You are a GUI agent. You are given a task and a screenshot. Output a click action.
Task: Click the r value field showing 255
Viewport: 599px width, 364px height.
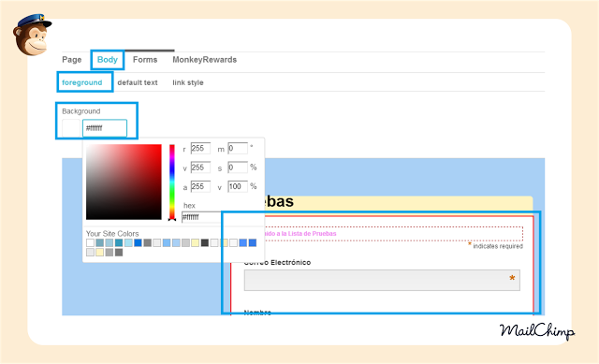(x=200, y=148)
